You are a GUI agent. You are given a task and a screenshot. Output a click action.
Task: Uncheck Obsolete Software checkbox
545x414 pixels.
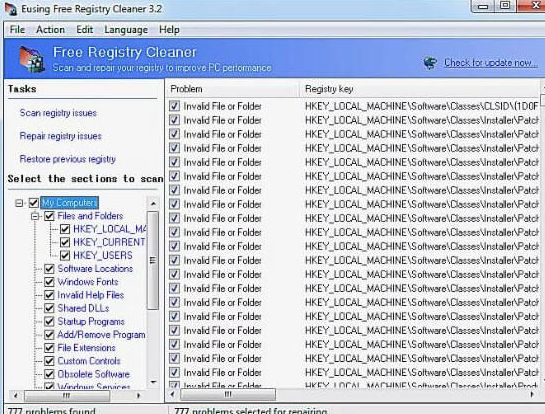click(49, 374)
